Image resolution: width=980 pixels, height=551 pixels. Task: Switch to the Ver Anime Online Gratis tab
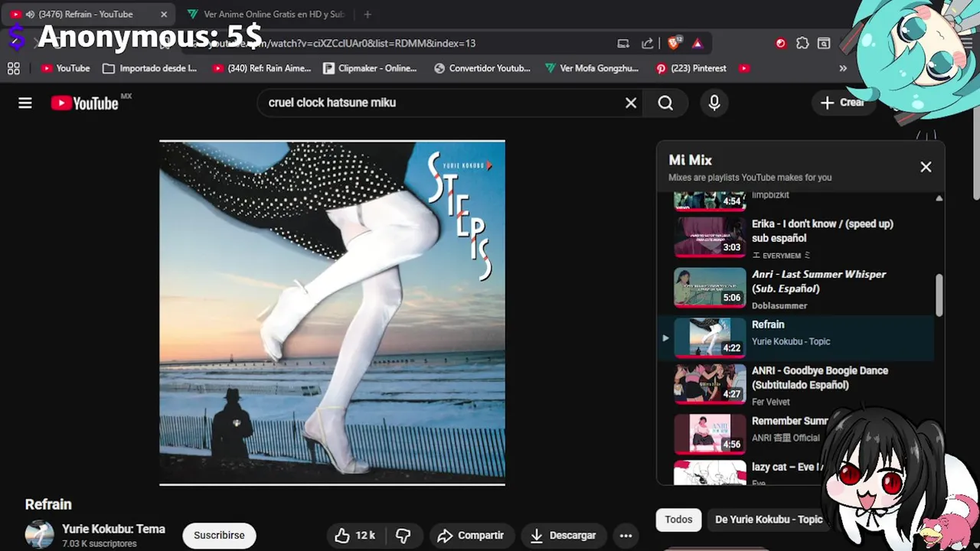(x=266, y=15)
